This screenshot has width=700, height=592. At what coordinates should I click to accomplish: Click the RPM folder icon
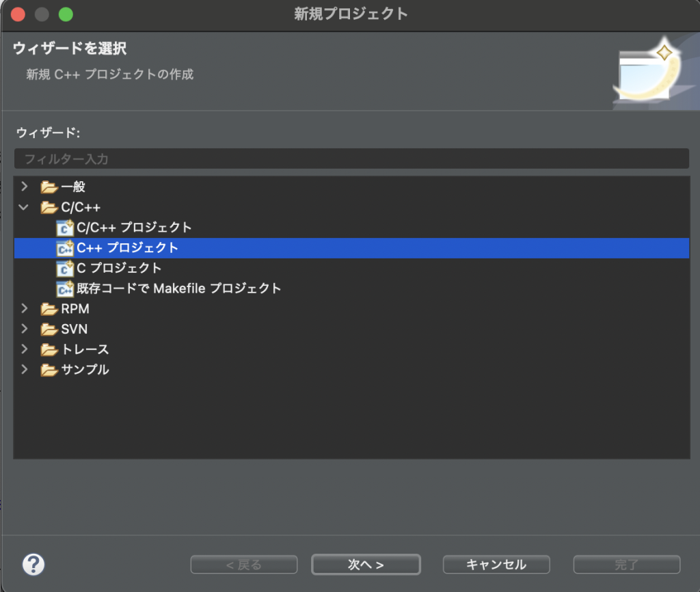point(49,309)
